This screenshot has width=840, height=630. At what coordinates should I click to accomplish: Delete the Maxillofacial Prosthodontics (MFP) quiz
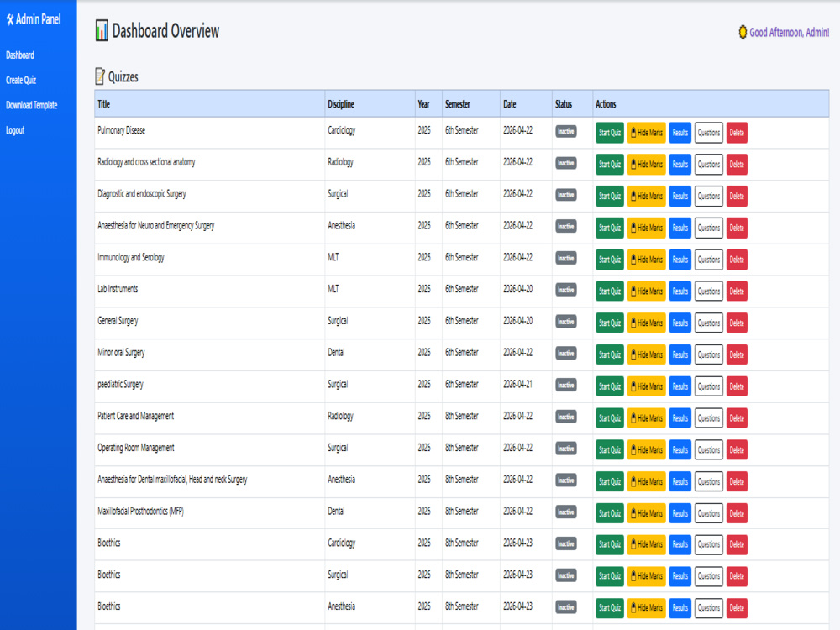(737, 513)
